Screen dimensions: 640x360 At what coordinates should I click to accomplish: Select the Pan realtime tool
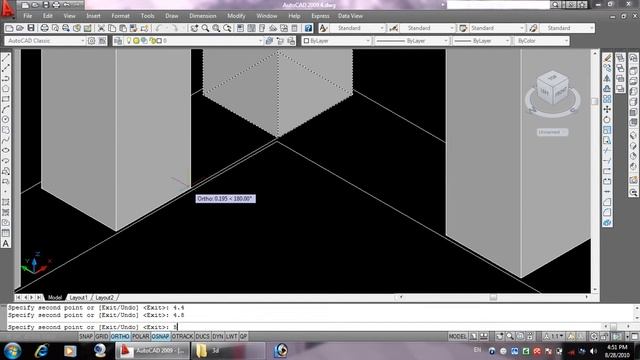tap(194, 28)
